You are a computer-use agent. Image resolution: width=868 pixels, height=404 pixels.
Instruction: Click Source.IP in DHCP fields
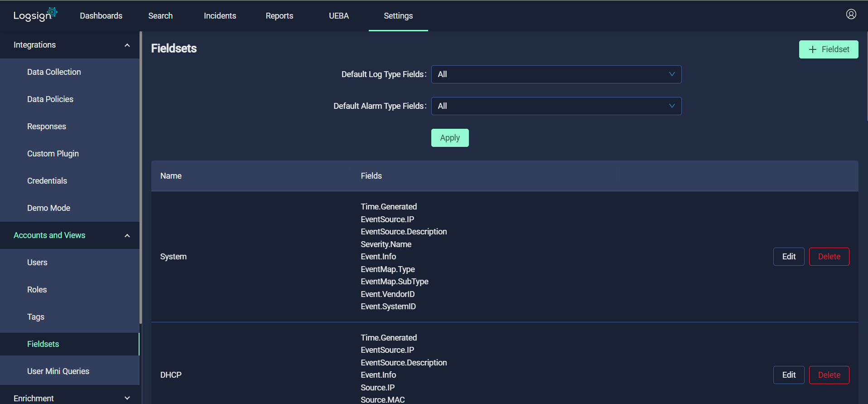click(377, 388)
